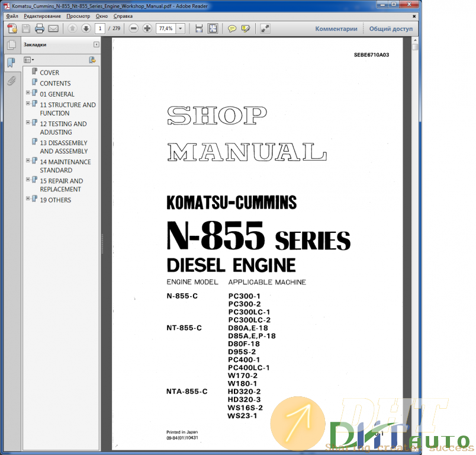Click the zoom percentage field 77,4%
476x455 pixels.
166,28
